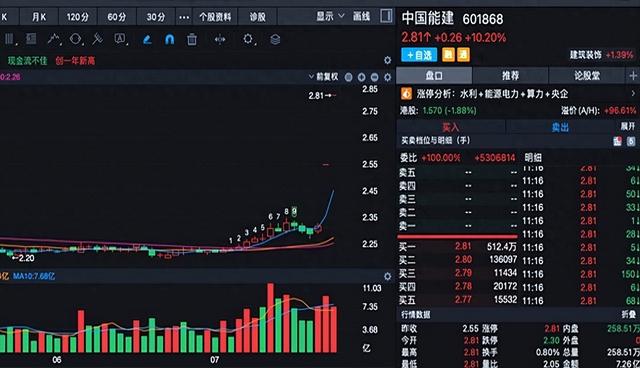
Task: Click the 卖一 ask row
Action: pos(458,226)
